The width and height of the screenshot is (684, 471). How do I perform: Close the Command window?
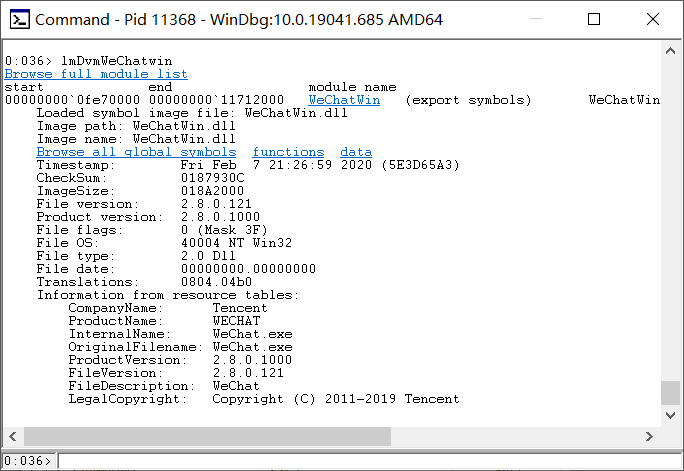[x=653, y=19]
